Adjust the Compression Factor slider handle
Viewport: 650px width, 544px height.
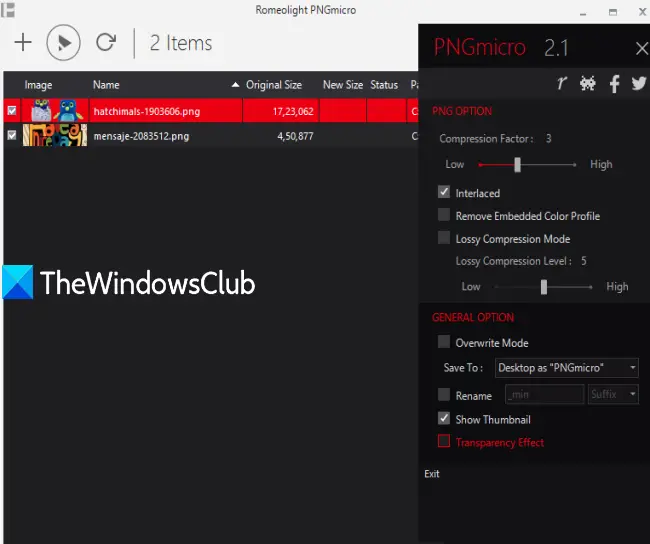(517, 165)
